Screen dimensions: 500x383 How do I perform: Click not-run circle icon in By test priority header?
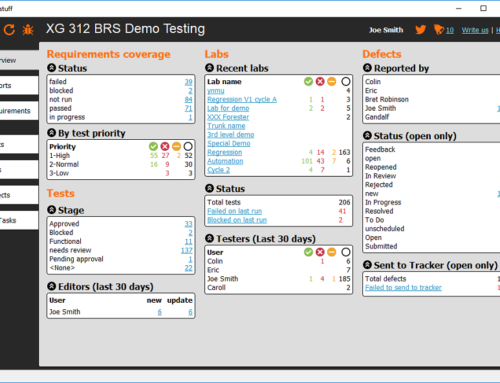[188, 146]
